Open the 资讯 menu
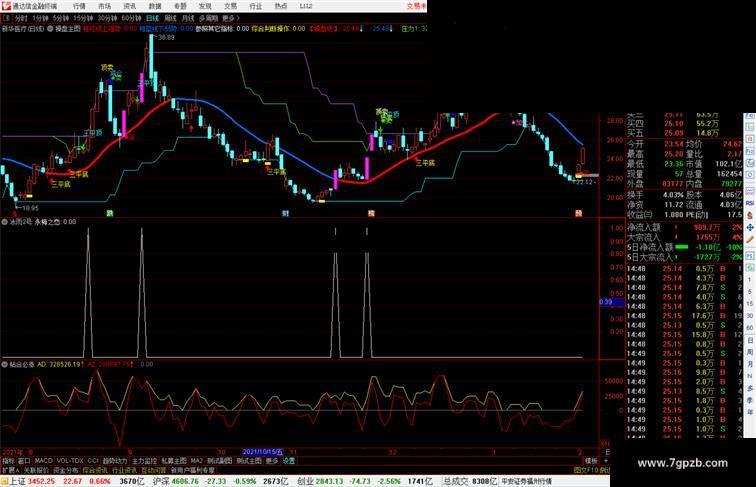The width and height of the screenshot is (756, 487). [x=130, y=6]
